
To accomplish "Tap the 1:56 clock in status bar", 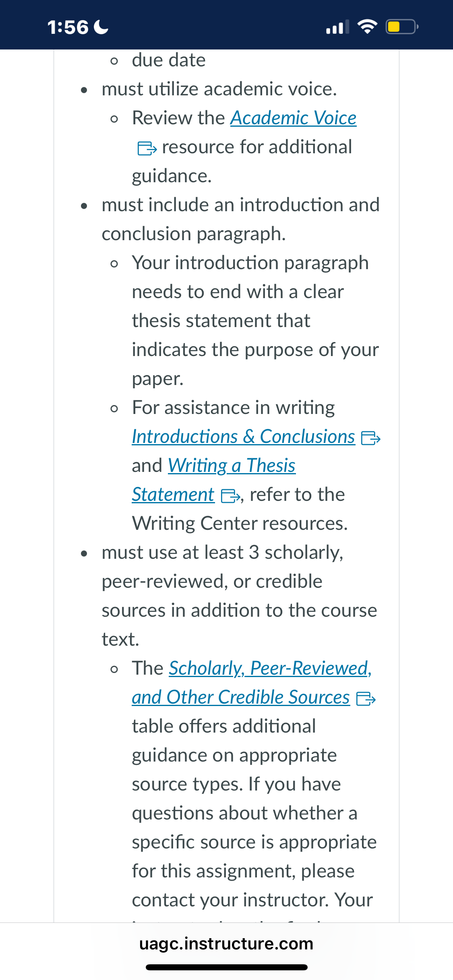I will [x=68, y=27].
